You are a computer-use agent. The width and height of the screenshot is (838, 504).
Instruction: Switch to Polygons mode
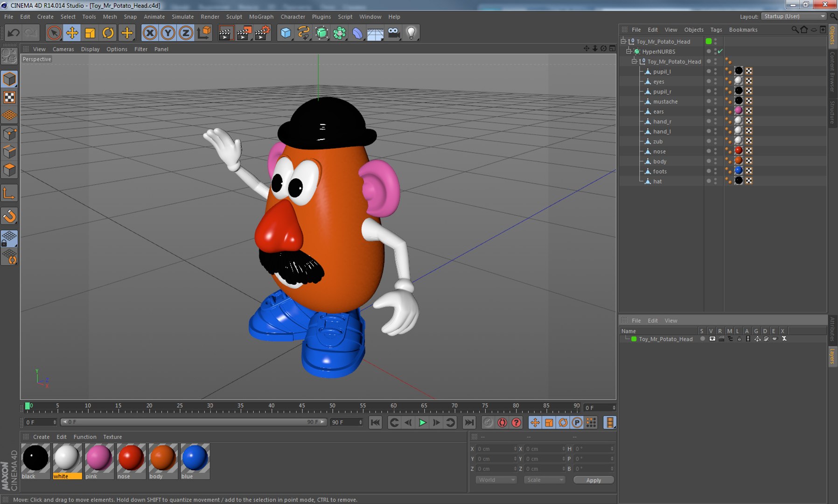9,170
